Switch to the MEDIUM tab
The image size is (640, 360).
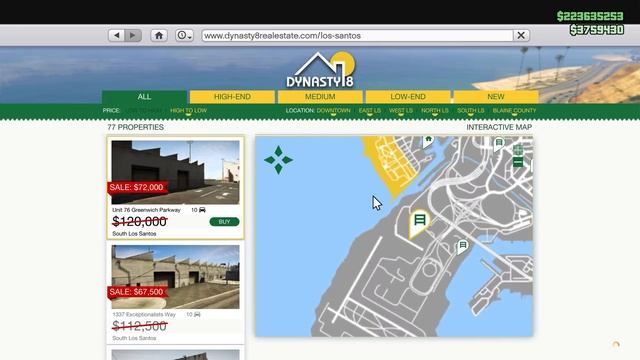[320, 97]
